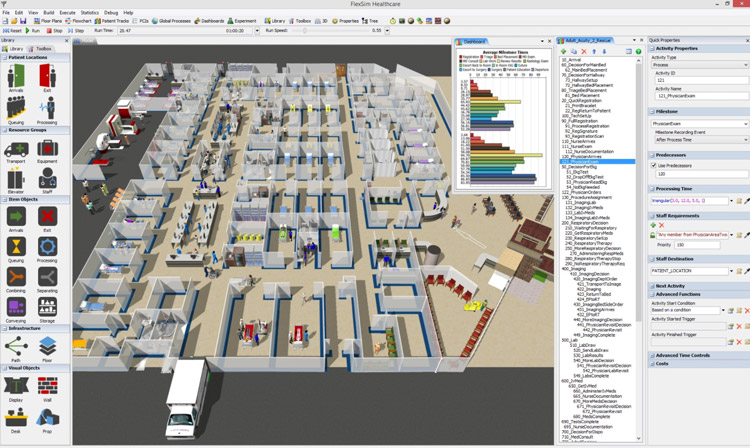This screenshot has height=448, width=750.
Task: Select the Floor infrastructure icon
Action: pyautogui.click(x=47, y=346)
